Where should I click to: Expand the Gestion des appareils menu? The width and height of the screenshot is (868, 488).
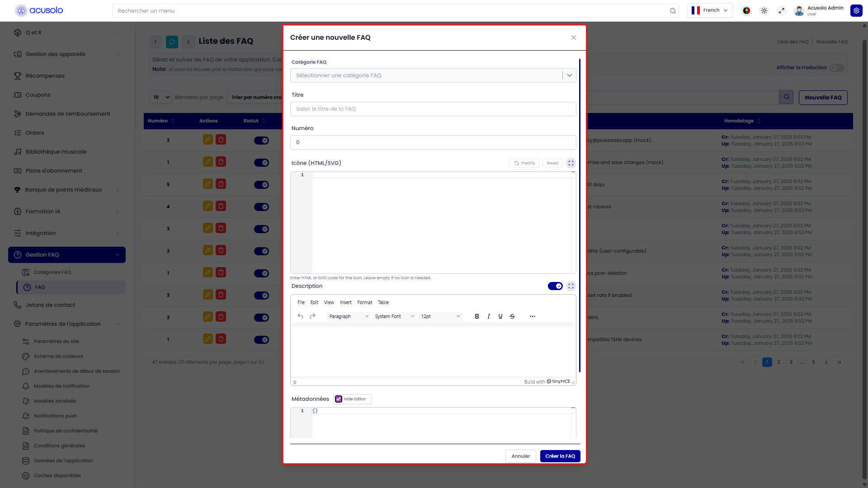[67, 54]
